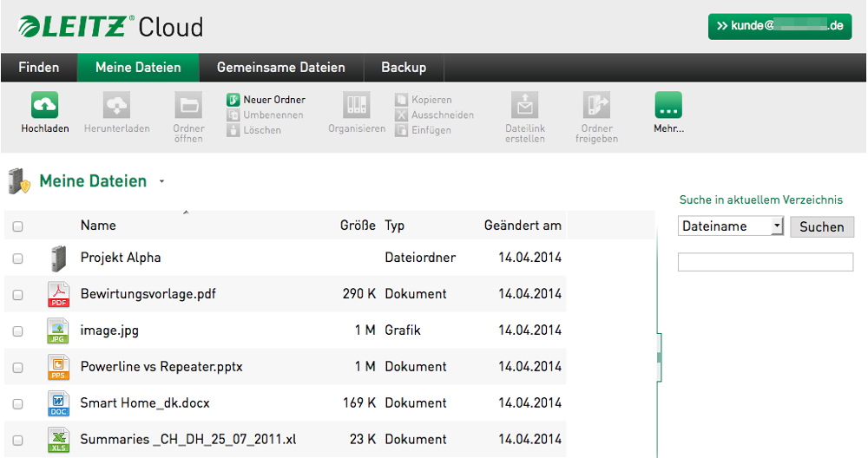Click the Suchen button
868x458 pixels.
click(822, 226)
